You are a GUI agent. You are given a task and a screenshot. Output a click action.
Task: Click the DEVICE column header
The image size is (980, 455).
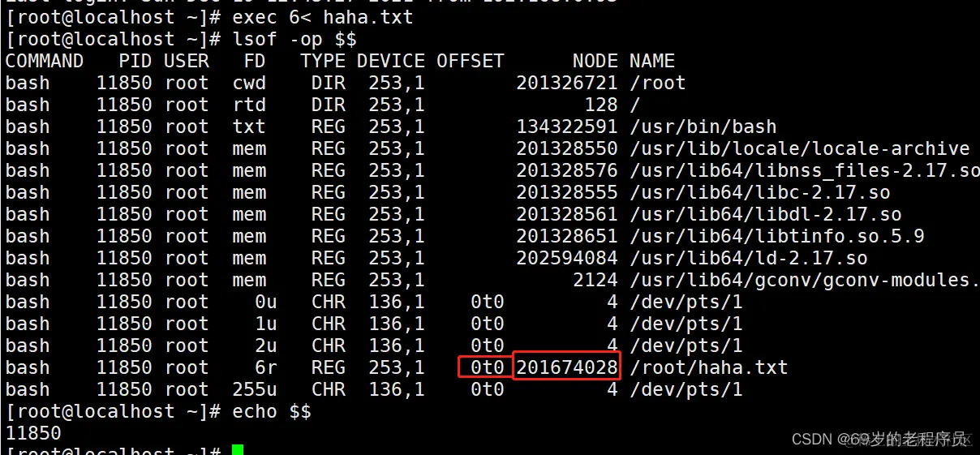(391, 61)
